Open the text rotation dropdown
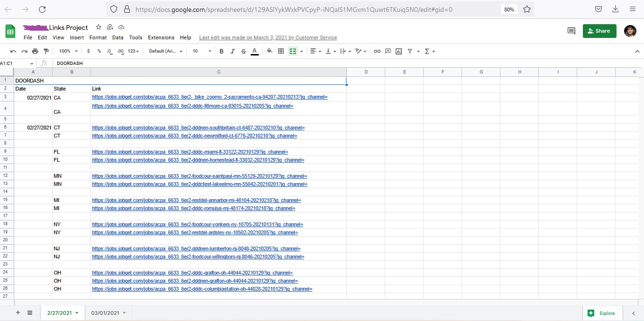The width and height of the screenshot is (644, 321). [361, 51]
